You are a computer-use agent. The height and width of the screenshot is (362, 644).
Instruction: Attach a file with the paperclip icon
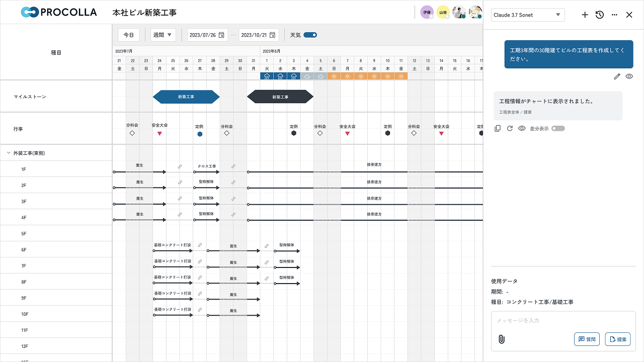point(502,339)
